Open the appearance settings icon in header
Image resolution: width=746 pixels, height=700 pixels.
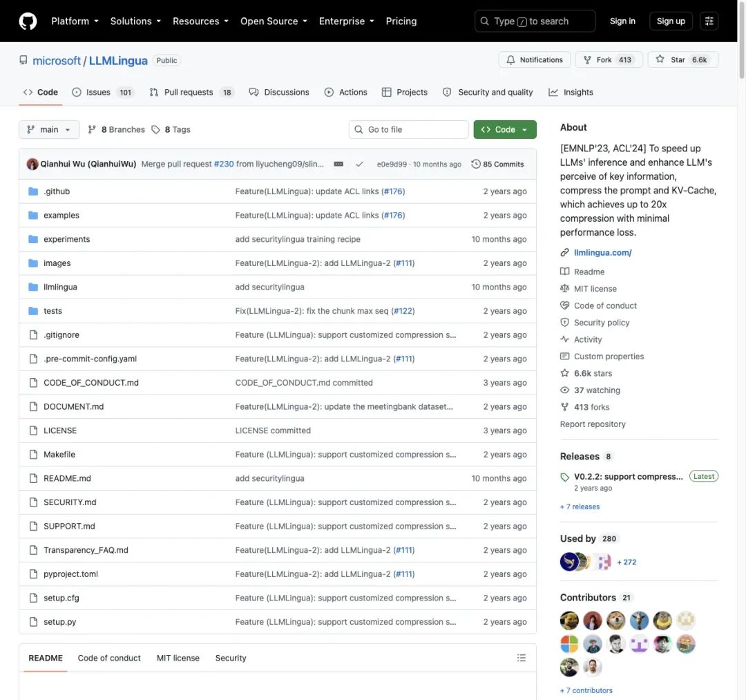point(709,21)
